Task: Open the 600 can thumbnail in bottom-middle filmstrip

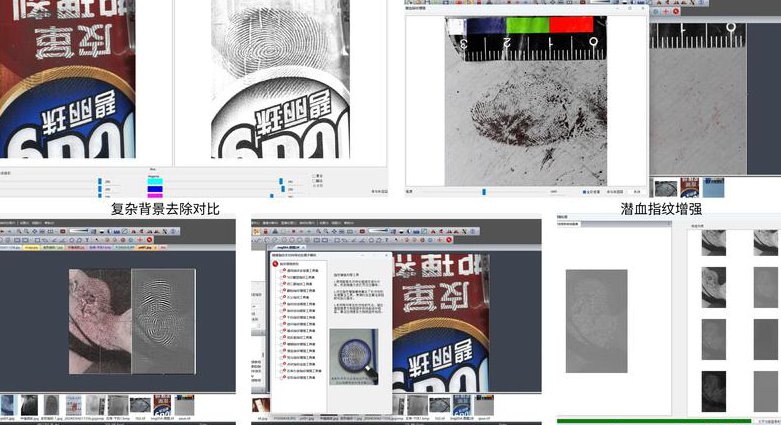Action: 462,405
